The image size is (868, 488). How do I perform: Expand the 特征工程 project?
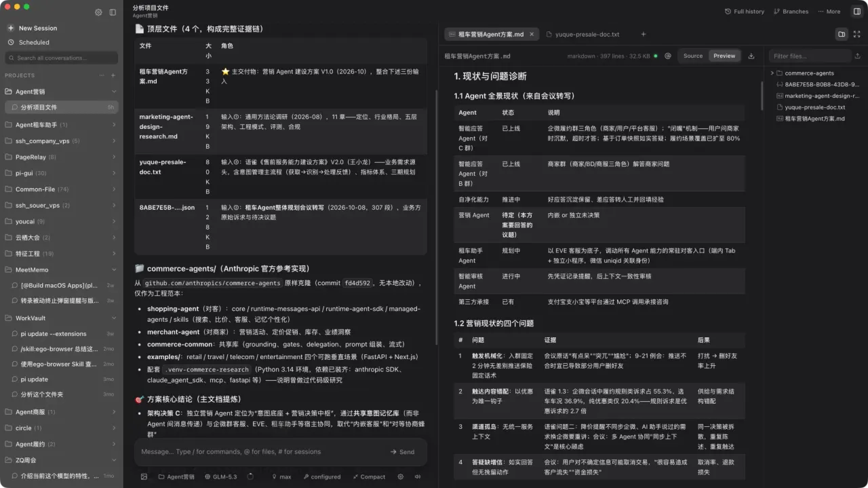(114, 254)
